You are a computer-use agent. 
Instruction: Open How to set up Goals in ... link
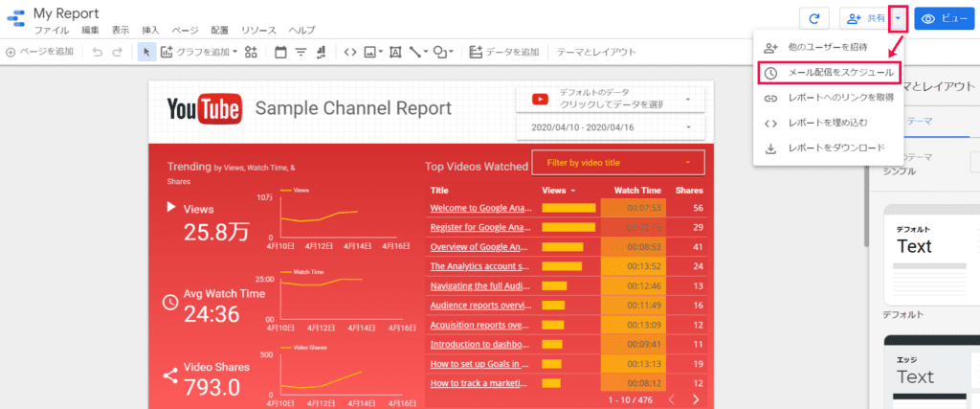(480, 363)
